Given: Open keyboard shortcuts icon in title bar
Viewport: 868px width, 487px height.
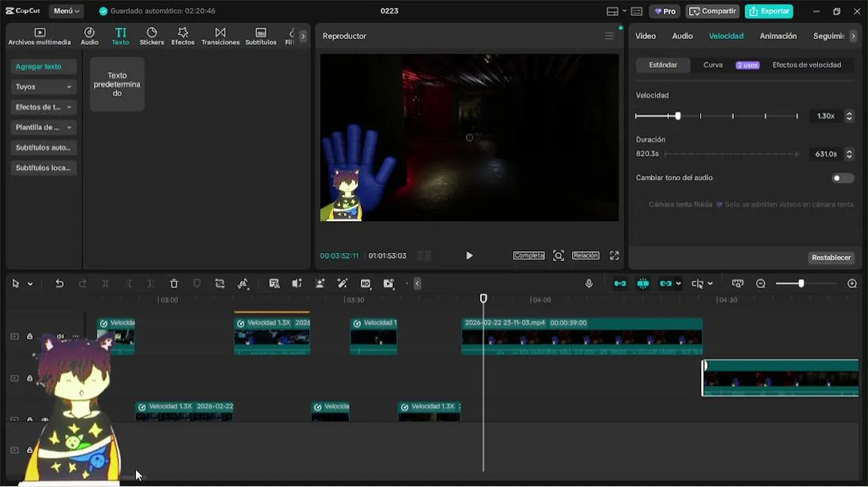Looking at the screenshot, I should click(x=637, y=11).
